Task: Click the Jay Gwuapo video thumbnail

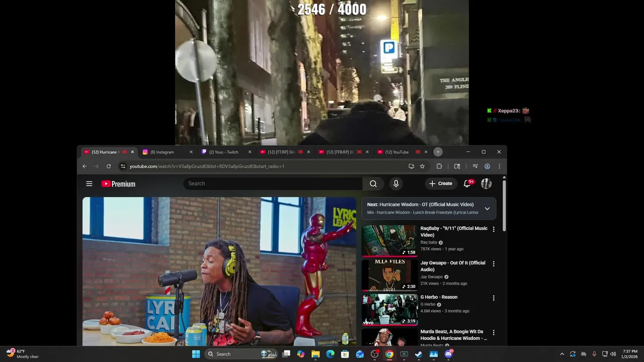Action: [x=389, y=275]
